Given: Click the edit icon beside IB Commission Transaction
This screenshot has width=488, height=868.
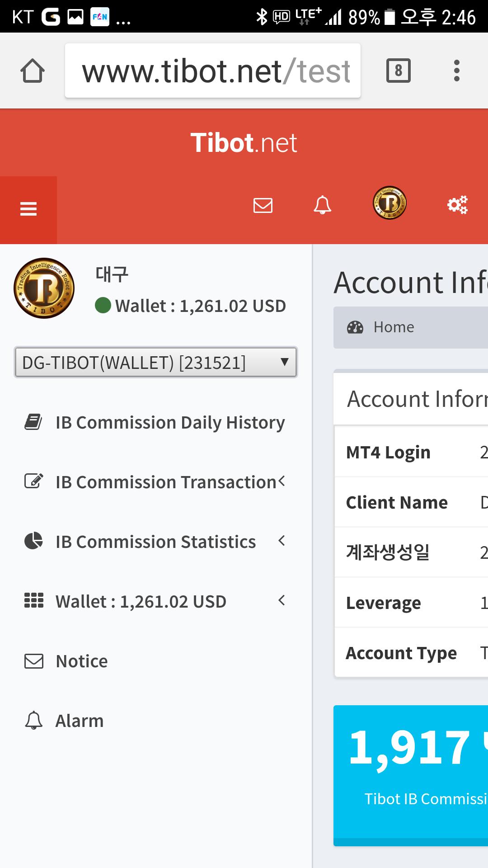Looking at the screenshot, I should click(x=33, y=481).
